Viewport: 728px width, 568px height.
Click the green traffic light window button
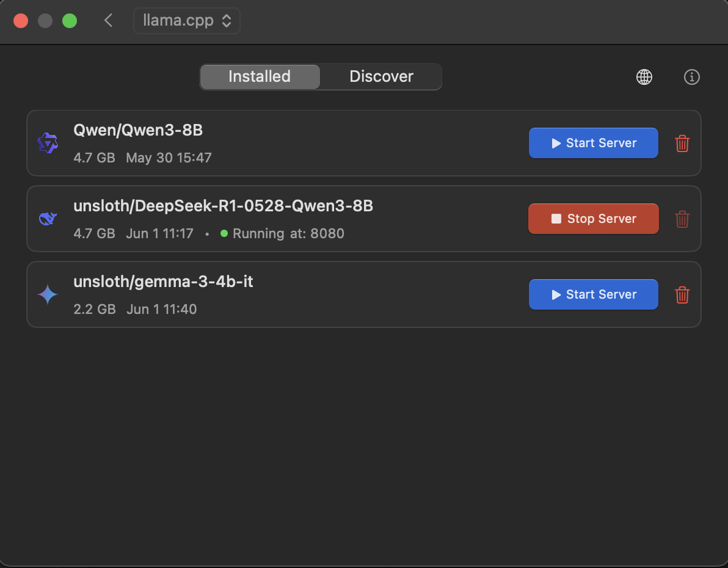click(69, 20)
